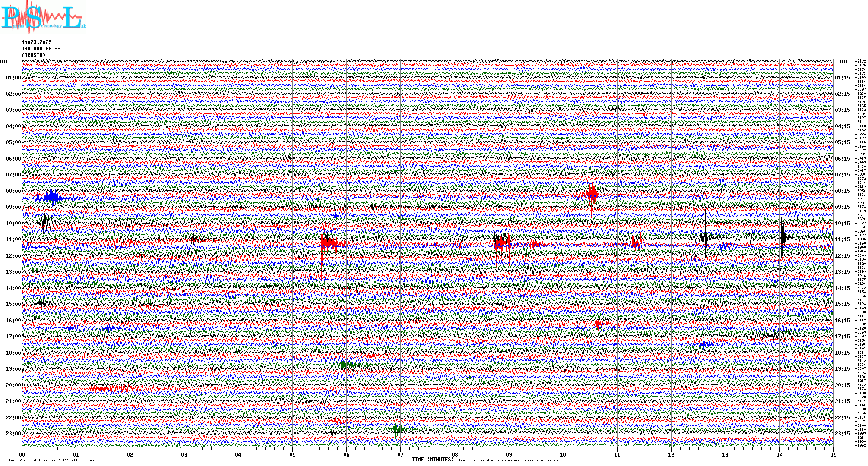Click the right UTC axis header

pyautogui.click(x=844, y=62)
